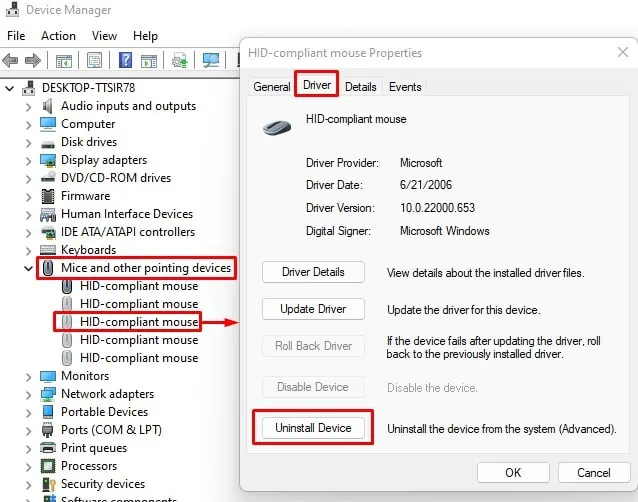The width and height of the screenshot is (638, 502).
Task: Open the Action menu
Action: pyautogui.click(x=58, y=36)
